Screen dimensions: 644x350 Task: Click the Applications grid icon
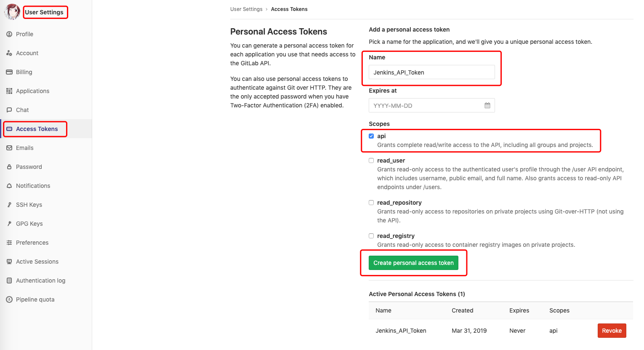(x=9, y=91)
